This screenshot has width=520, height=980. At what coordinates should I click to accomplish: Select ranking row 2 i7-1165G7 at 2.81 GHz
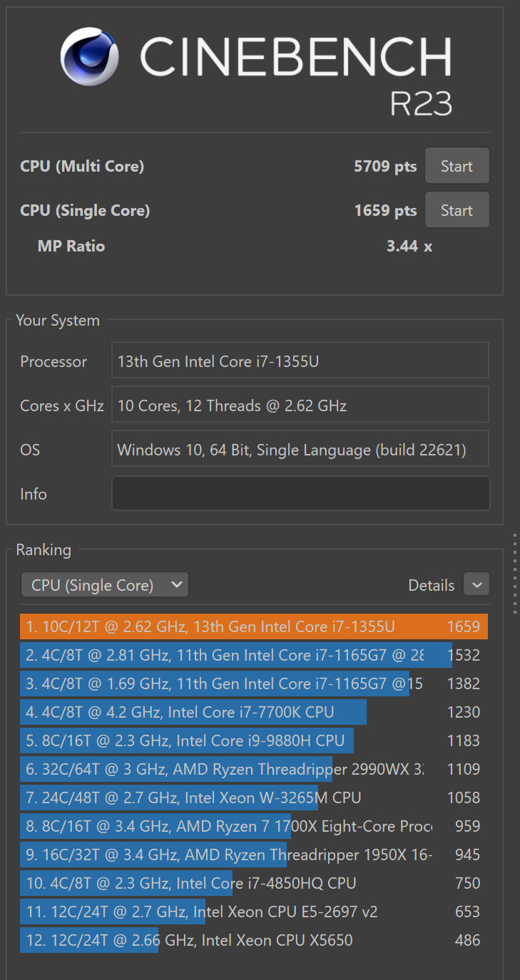[x=254, y=655]
